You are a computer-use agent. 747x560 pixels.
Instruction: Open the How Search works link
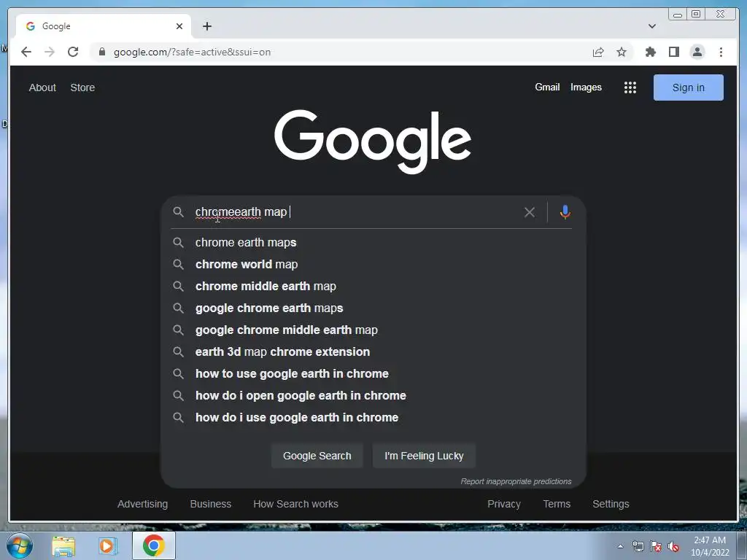coord(296,504)
